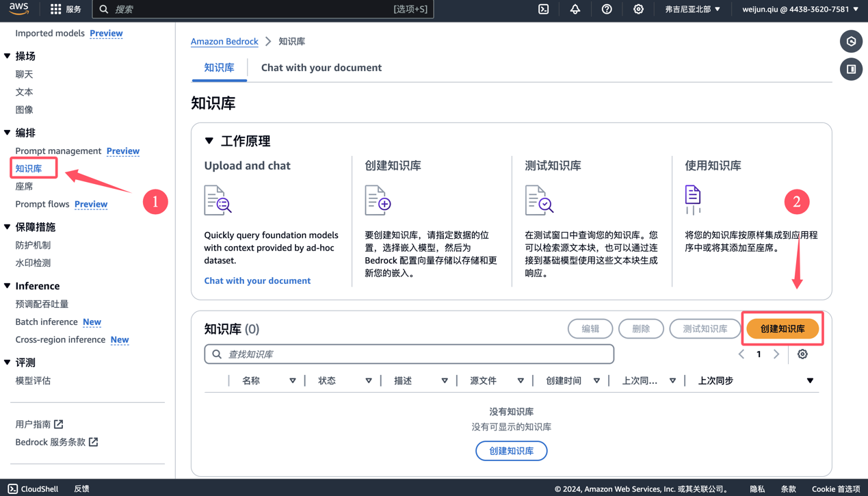Go to next page arrow
This screenshot has width=868, height=496.
(x=776, y=354)
